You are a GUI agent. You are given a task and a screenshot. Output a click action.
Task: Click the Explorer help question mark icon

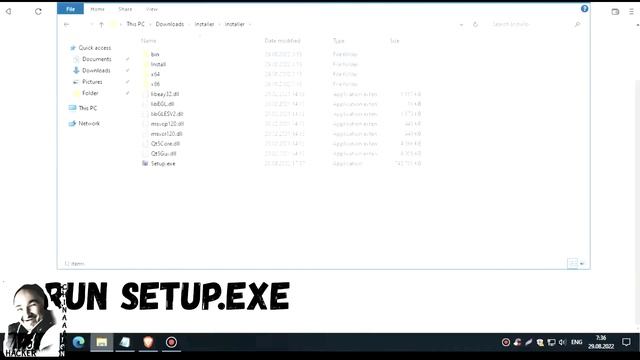point(584,9)
